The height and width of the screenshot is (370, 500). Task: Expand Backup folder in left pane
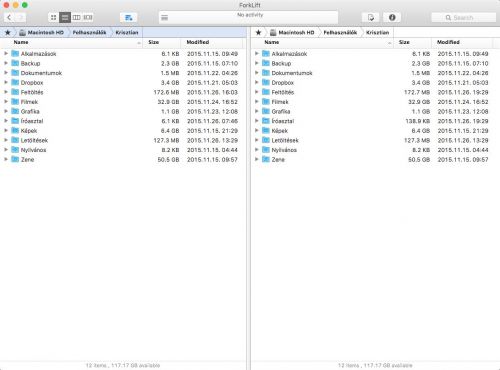click(x=6, y=63)
